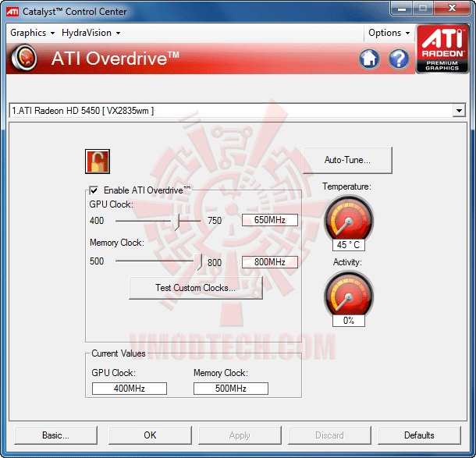Click the Memory Clock slider thumb
This screenshot has height=458, width=476.
198,262
